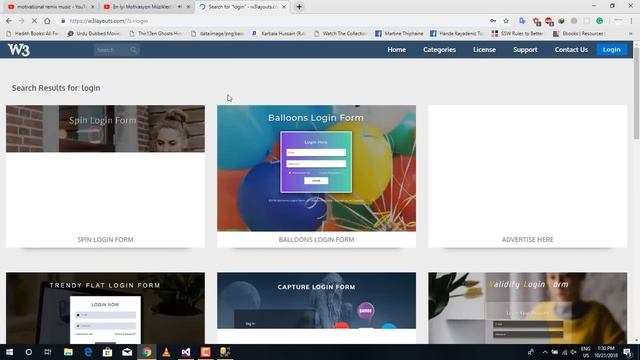Open Thir13en Ghosts bookmark

pos(156,33)
